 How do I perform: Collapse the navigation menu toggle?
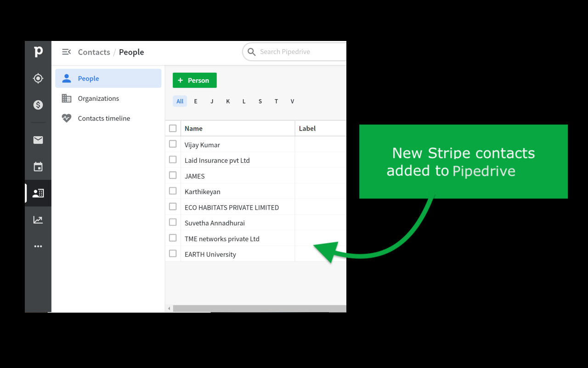coord(66,52)
